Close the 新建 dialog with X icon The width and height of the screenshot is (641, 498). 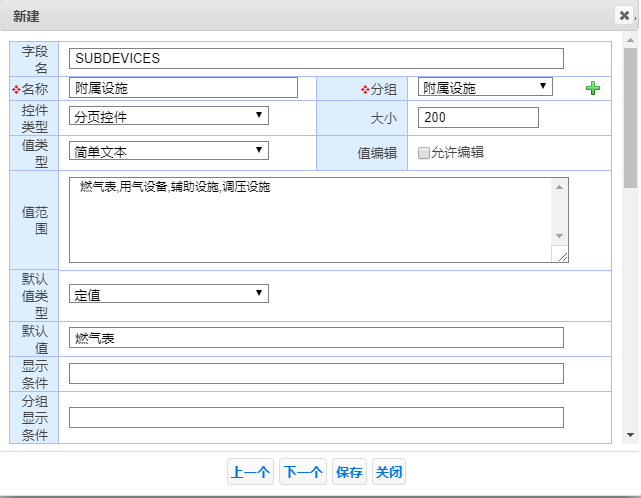tap(624, 15)
